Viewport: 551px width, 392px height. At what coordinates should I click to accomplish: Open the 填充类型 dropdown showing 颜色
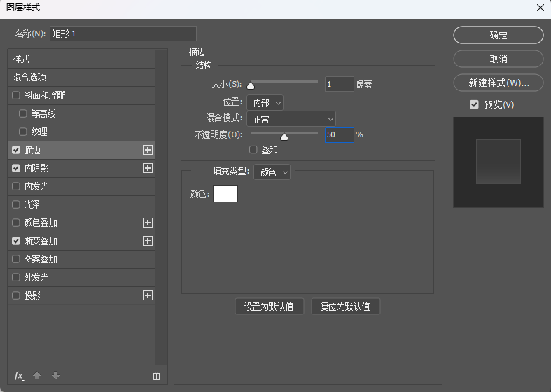coord(272,172)
